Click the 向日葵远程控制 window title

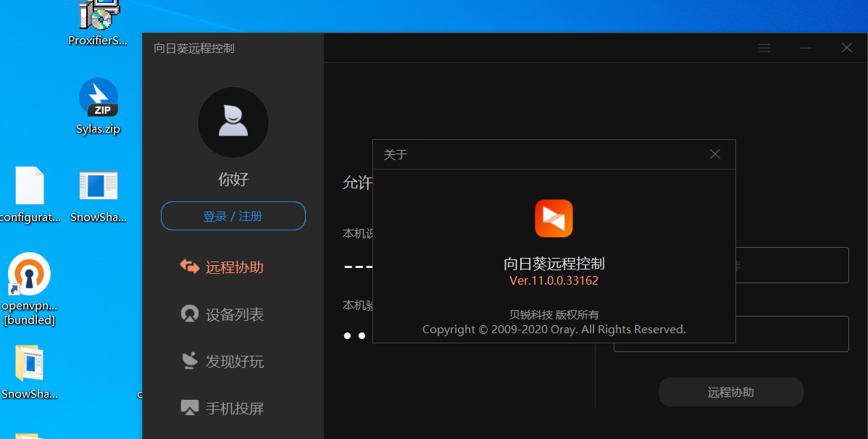[x=194, y=48]
